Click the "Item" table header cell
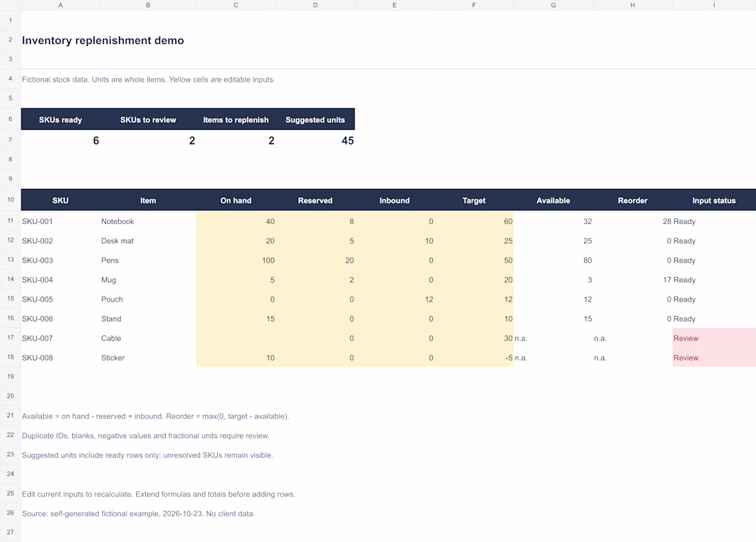Screen dimensions: 756x542 pyautogui.click(x=148, y=201)
